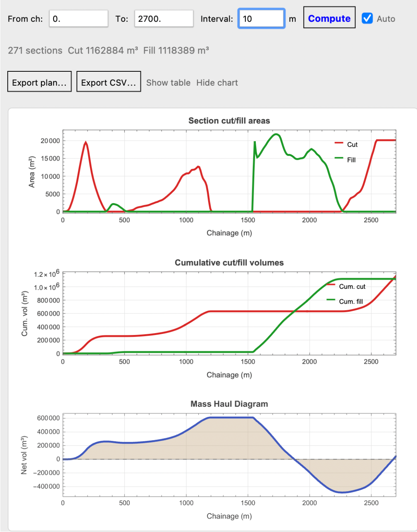
Task: Click the 'Area (m²)' axis label
Action: [x=32, y=172]
